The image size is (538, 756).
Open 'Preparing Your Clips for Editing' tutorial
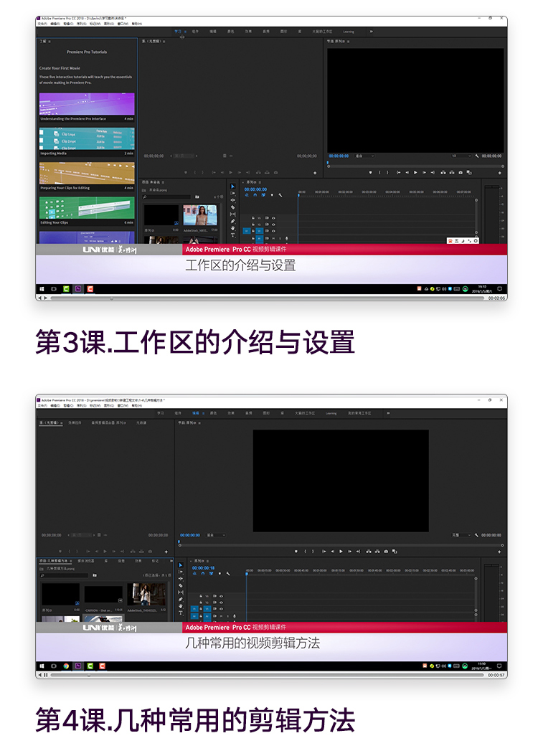[x=87, y=176]
